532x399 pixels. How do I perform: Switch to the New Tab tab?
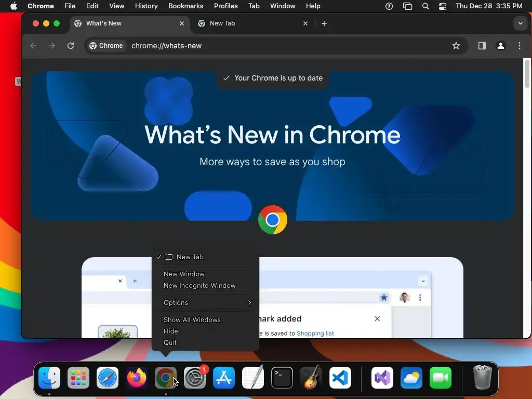[253, 23]
